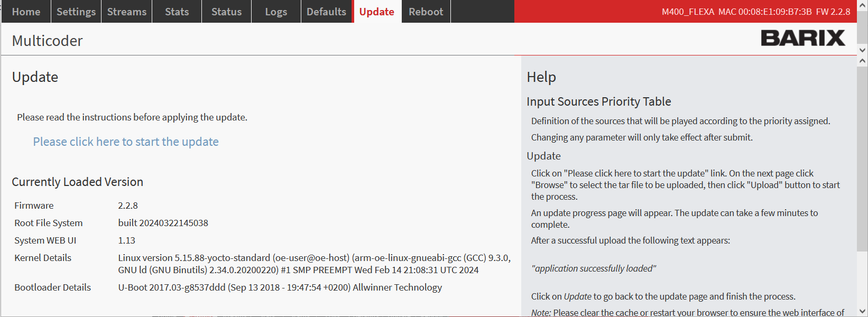Switch to the Streams tab
The width and height of the screenshot is (868, 317).
coord(127,12)
